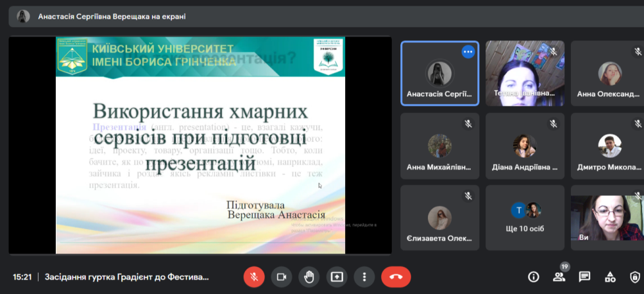Open the chat panel icon
Screen dimensions: 644x294
pyautogui.click(x=584, y=277)
